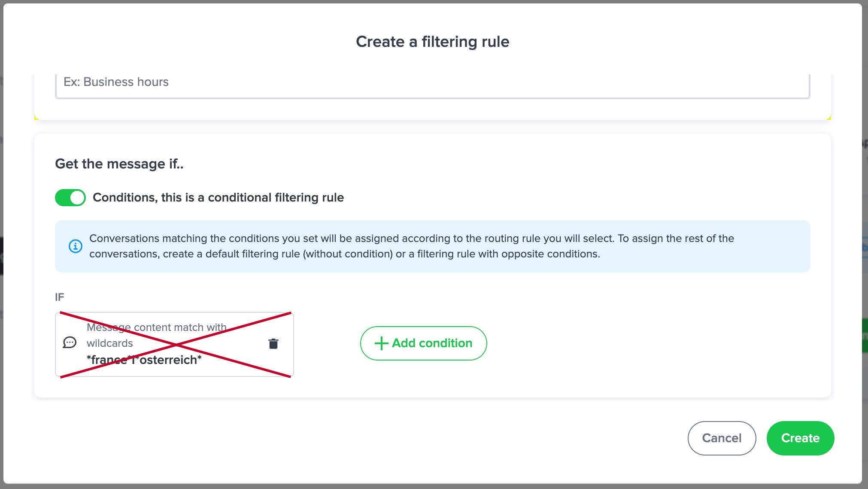Click the 'Get the message if..' heading
The width and height of the screenshot is (868, 489).
(119, 164)
